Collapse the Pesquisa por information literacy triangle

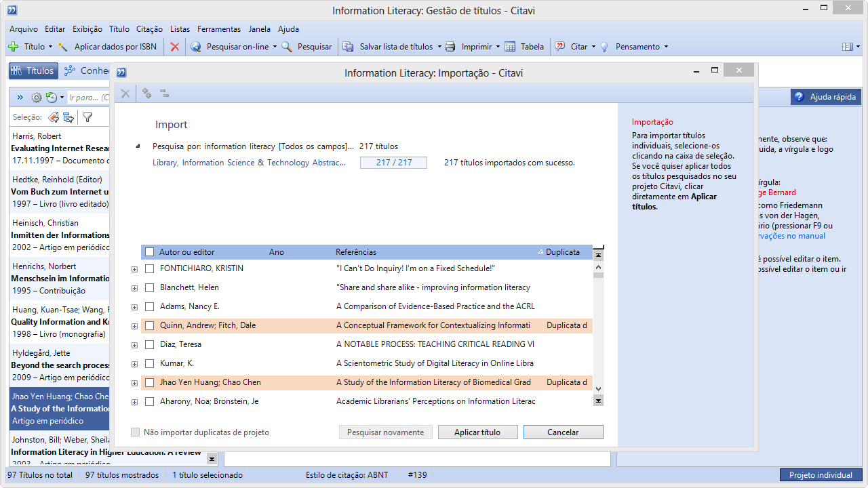tap(138, 146)
